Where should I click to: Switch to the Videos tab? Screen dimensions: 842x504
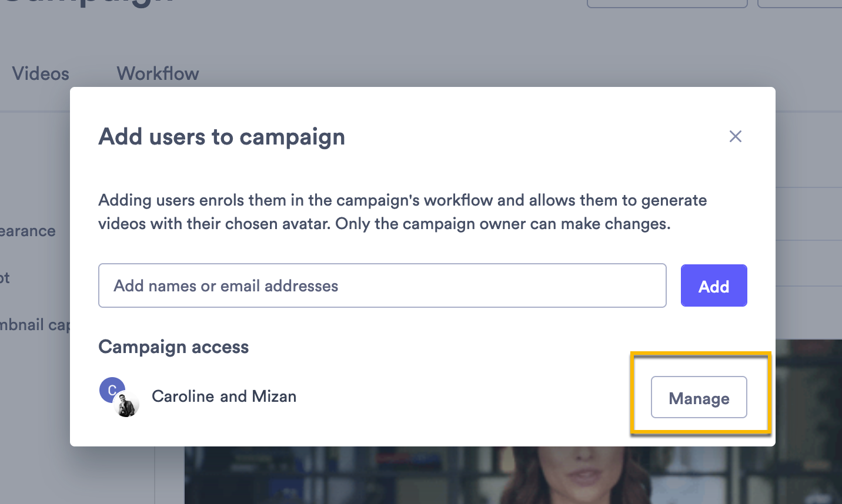(x=40, y=73)
